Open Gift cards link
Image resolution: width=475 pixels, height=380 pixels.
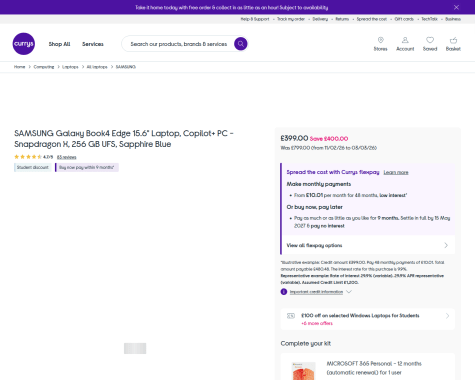404,19
